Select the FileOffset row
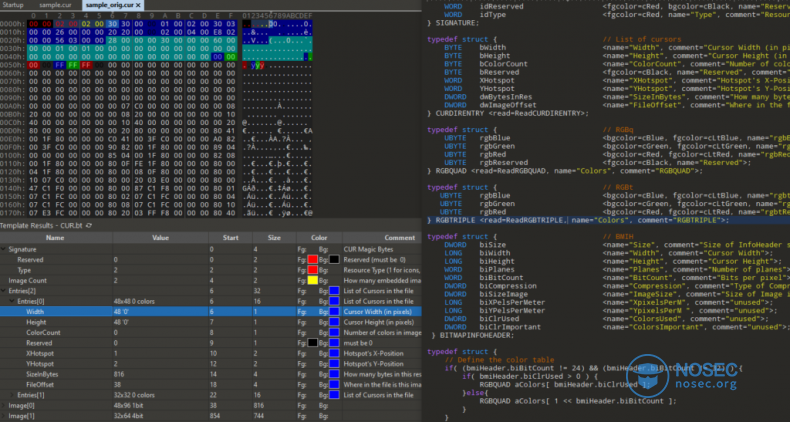The height and width of the screenshot is (422, 790). click(211, 385)
